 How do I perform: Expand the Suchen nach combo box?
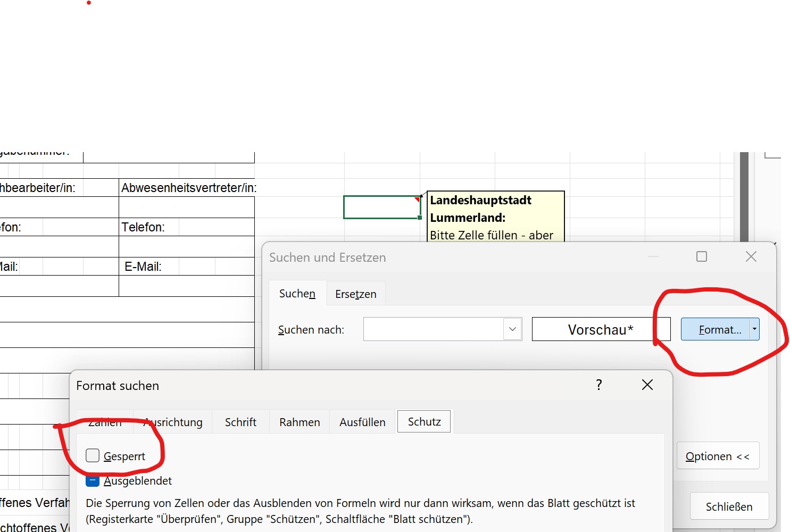[512, 329]
